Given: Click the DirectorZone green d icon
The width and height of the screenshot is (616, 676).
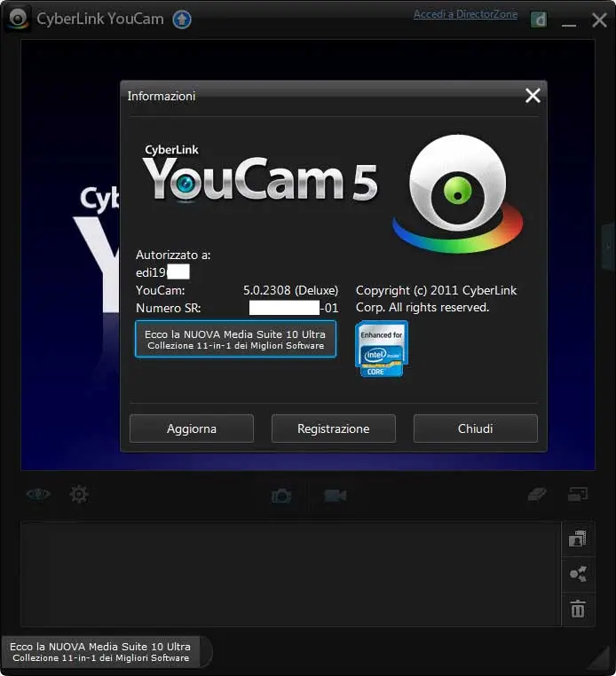Looking at the screenshot, I should click(x=539, y=20).
